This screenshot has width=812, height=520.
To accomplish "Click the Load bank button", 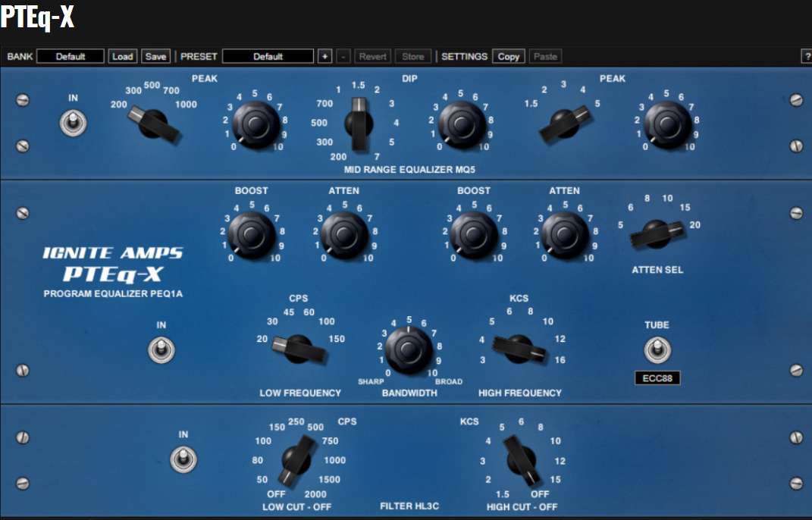I will pyautogui.click(x=123, y=56).
